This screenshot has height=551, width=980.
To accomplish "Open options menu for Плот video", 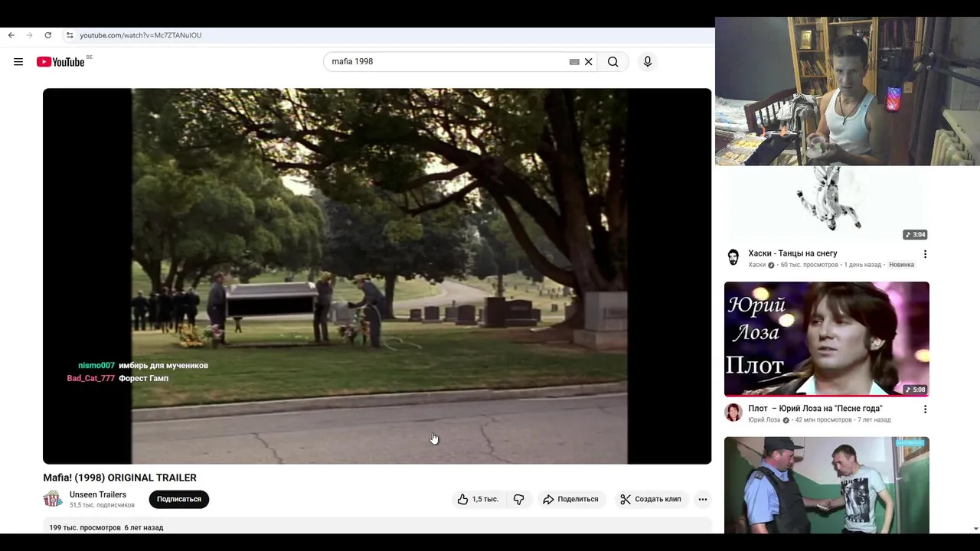I will point(925,409).
